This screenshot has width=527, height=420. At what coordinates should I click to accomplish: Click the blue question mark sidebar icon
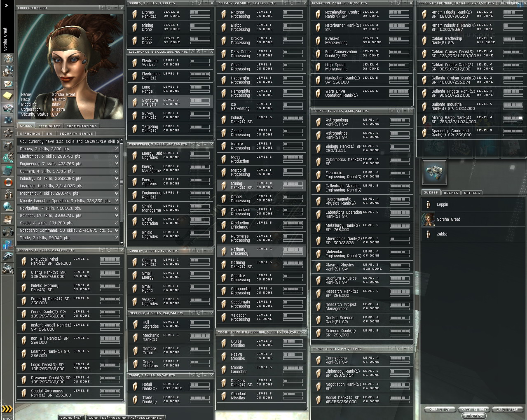click(x=8, y=245)
